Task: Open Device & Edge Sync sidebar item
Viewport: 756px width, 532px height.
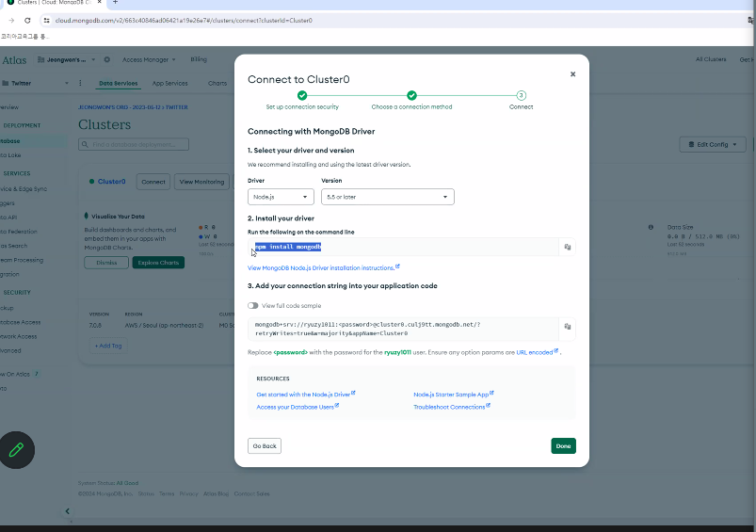Action: 24,189
